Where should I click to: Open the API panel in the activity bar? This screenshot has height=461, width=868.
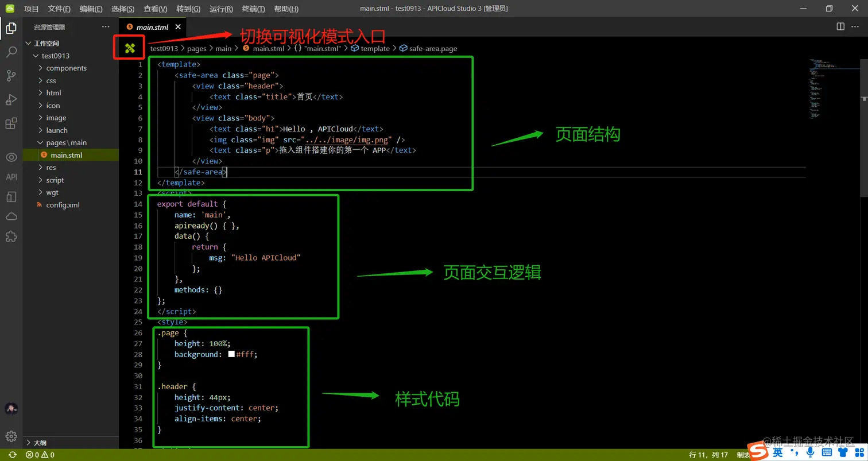pos(11,177)
